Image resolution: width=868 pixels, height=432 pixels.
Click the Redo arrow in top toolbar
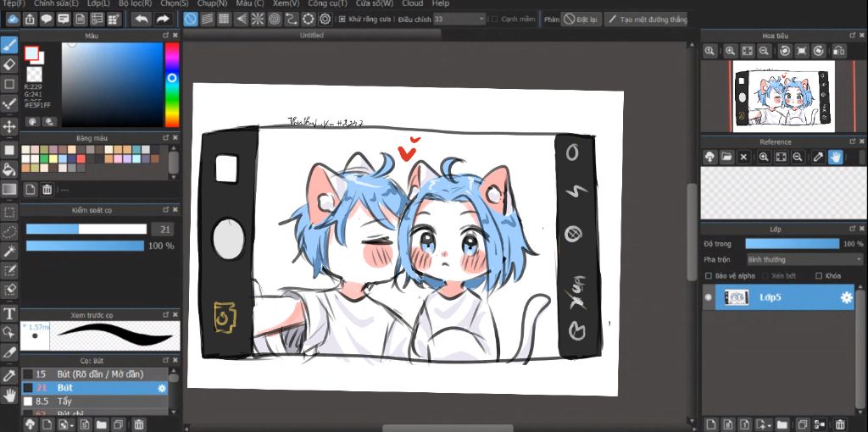tap(162, 19)
